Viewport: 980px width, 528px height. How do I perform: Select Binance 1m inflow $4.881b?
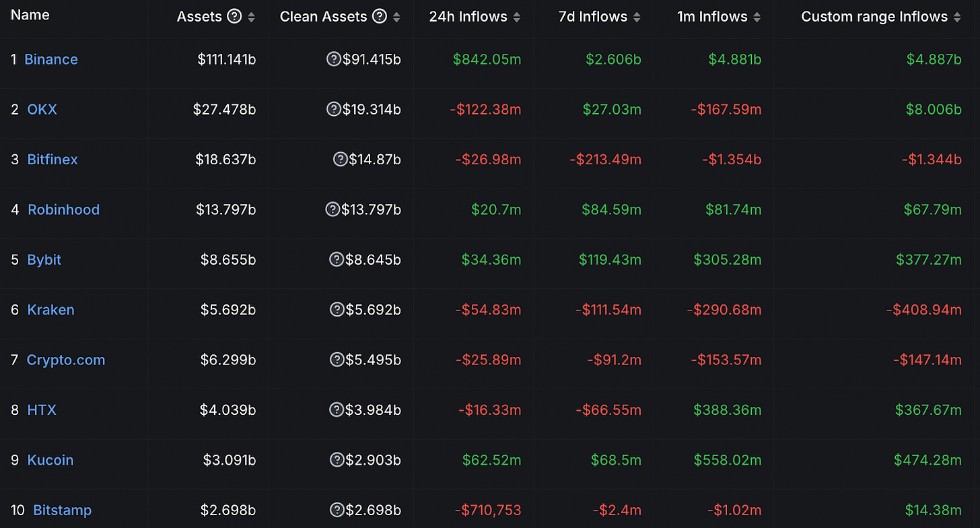tap(735, 59)
